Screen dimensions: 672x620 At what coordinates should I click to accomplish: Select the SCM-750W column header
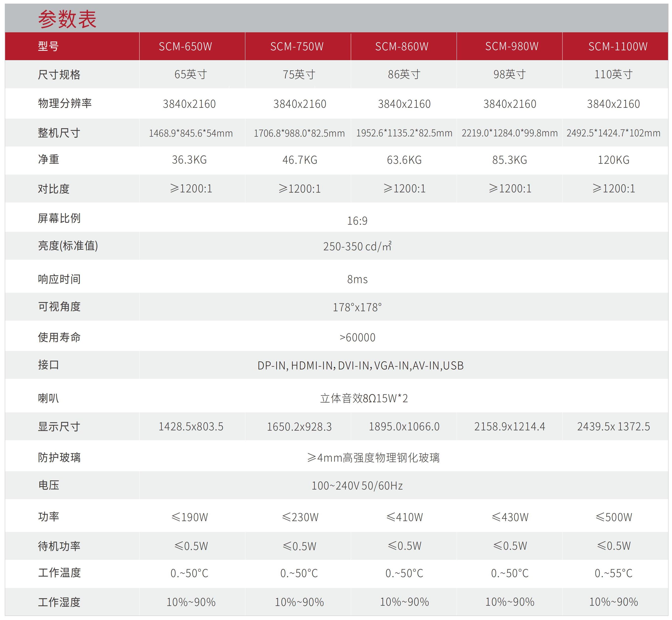[297, 46]
